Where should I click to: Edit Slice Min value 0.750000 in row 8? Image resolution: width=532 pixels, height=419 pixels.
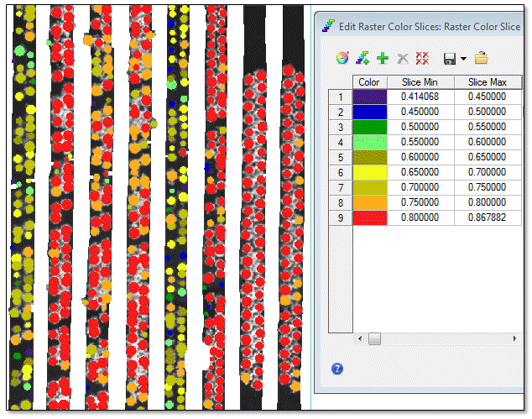[x=420, y=202]
